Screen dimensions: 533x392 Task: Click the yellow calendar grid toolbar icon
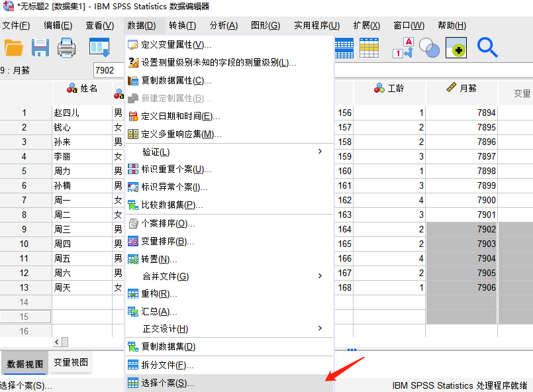[x=369, y=48]
